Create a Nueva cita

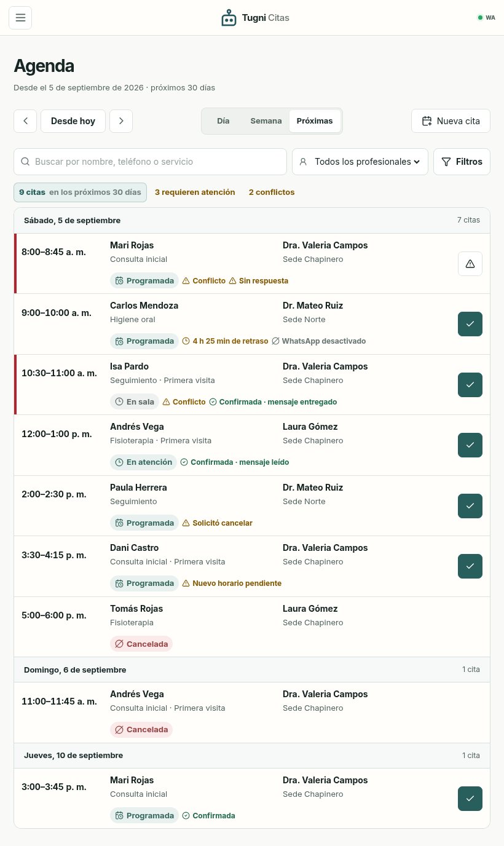tap(451, 121)
